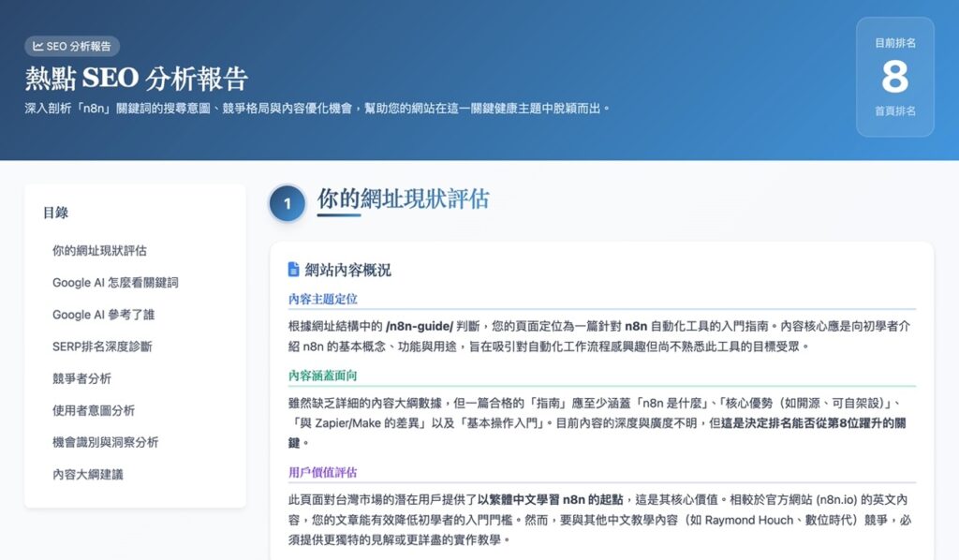Click the 熱點 SEO 分析報告 main title

click(137, 78)
